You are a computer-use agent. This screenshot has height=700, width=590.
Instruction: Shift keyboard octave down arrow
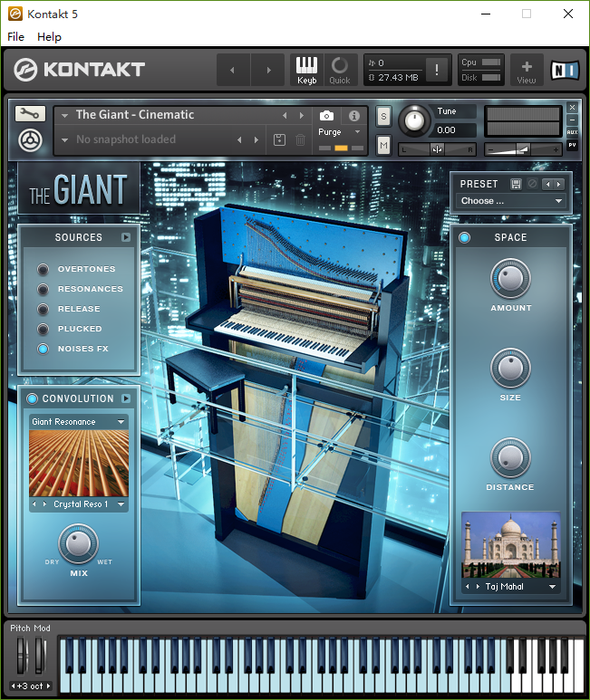pos(14,686)
